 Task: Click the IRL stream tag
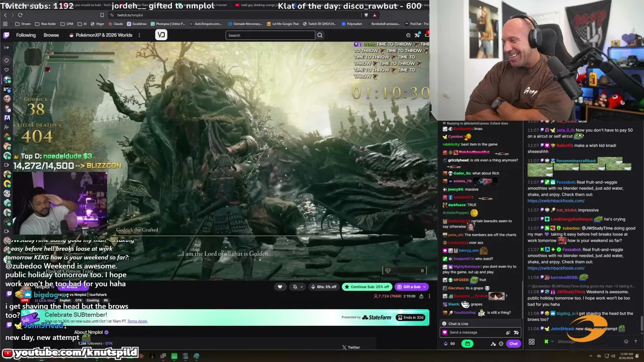coord(106,301)
